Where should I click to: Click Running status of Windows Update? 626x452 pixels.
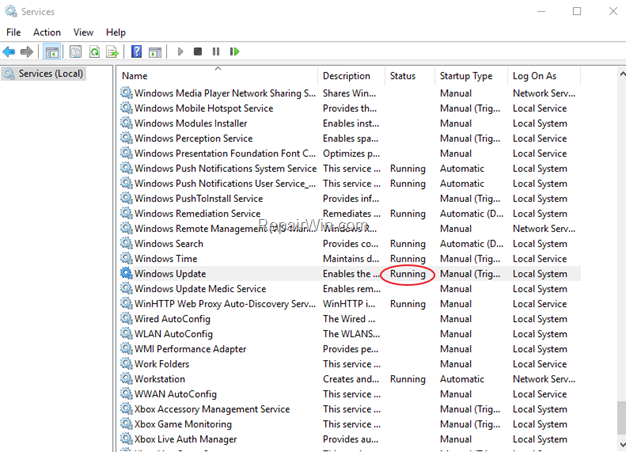click(x=408, y=274)
